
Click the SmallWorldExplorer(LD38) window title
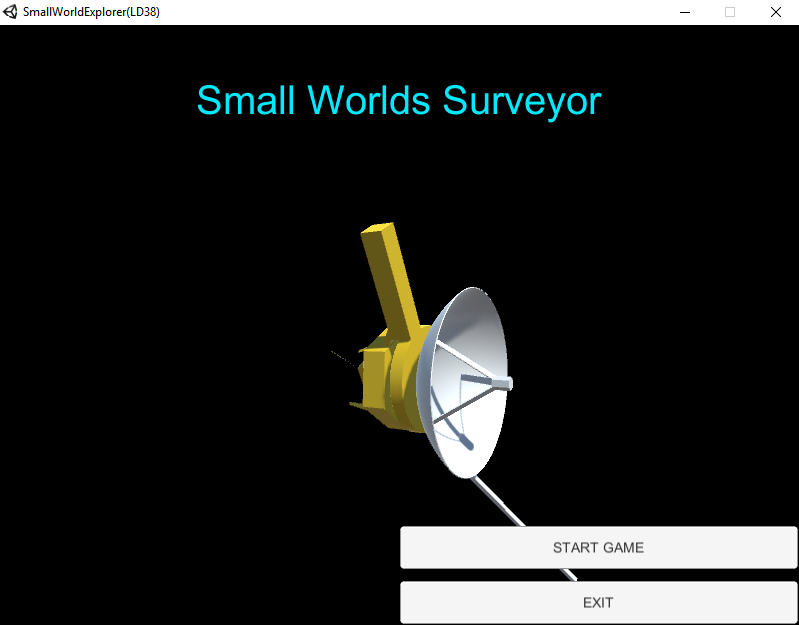coord(91,12)
